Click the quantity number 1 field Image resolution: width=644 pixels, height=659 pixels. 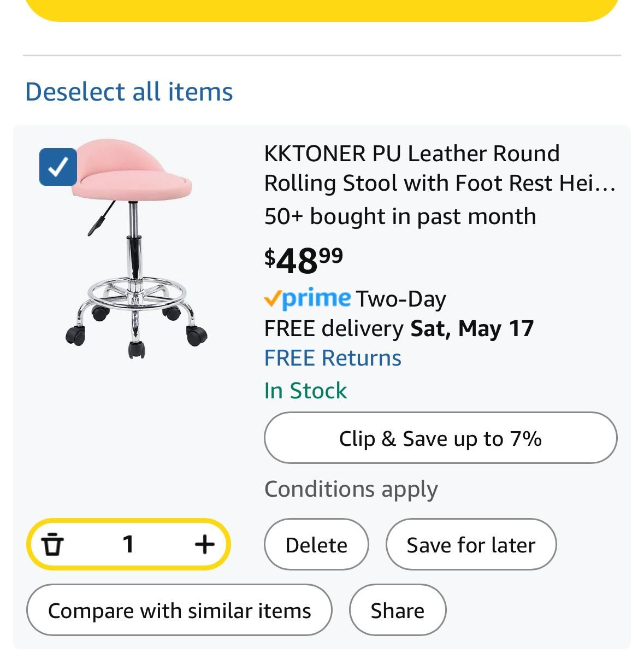click(128, 544)
